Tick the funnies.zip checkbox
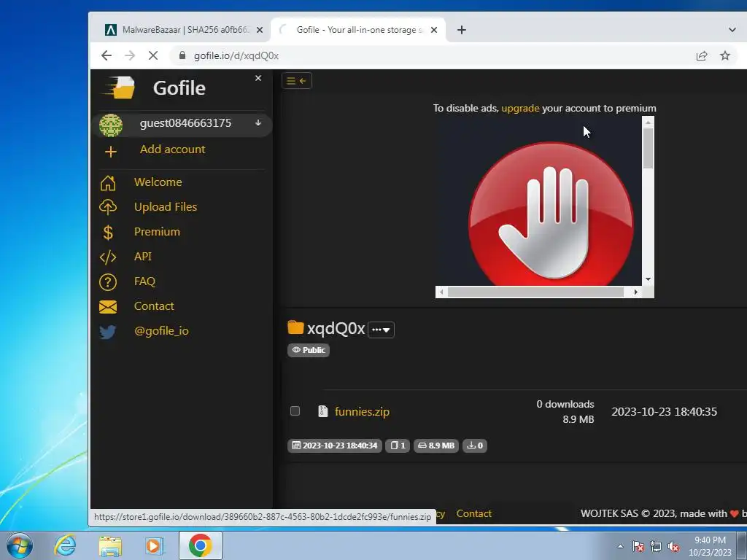Viewport: 747px width, 560px height. 295,411
